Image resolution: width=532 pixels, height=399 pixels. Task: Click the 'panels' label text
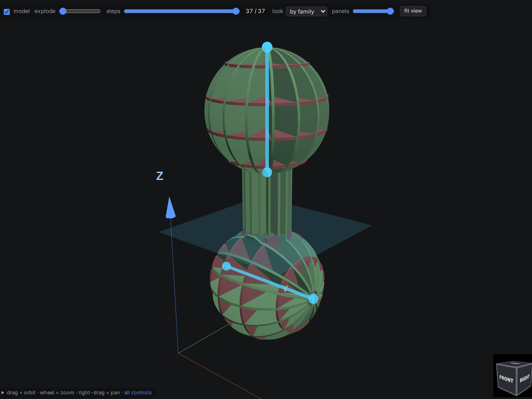[340, 11]
